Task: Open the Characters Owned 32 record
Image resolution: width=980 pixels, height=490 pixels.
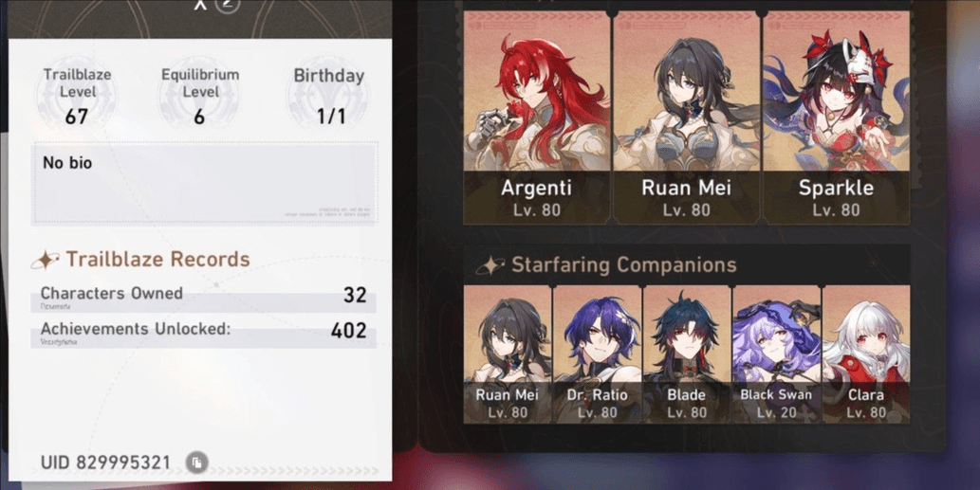Action: [204, 297]
